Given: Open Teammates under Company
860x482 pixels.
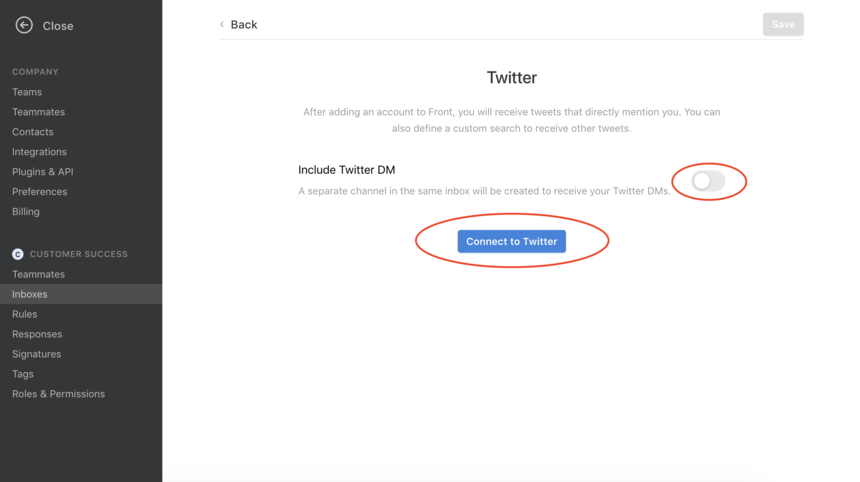Looking at the screenshot, I should point(38,112).
